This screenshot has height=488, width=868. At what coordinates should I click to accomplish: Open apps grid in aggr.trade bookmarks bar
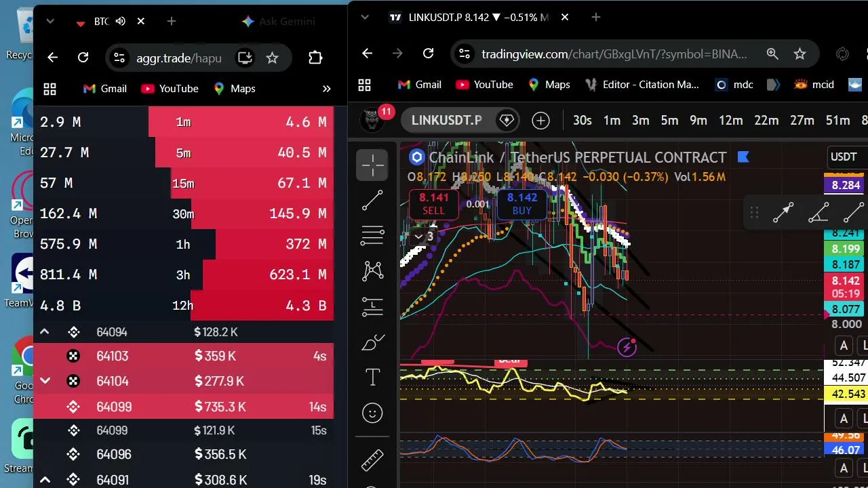coord(50,89)
